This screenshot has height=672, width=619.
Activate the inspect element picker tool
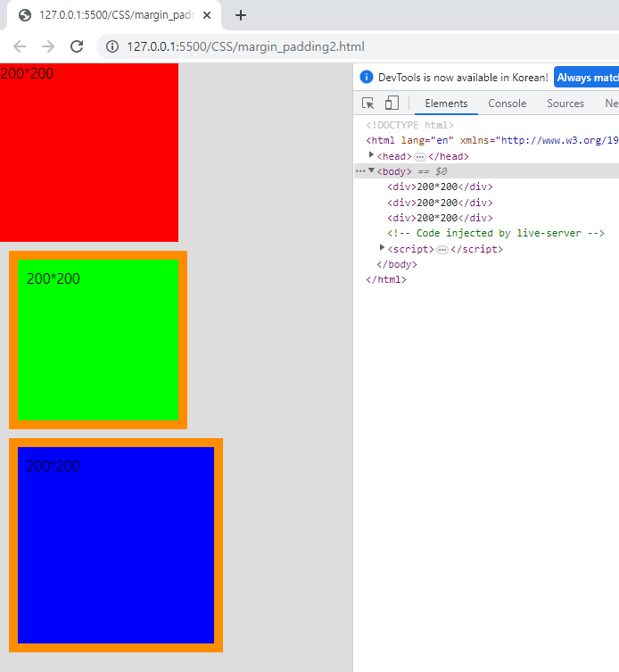point(368,104)
